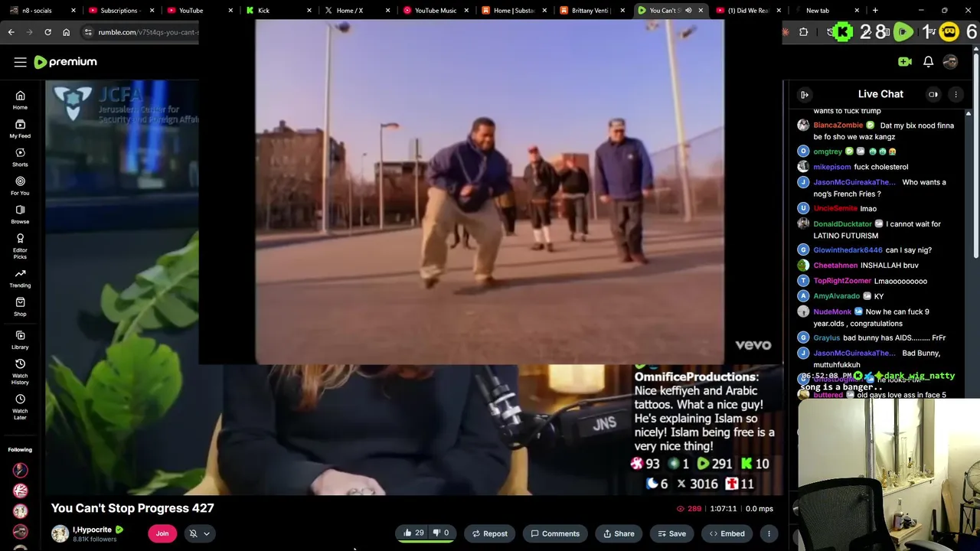Open Library in the sidebar
The width and height of the screenshot is (980, 551).
coord(20,340)
